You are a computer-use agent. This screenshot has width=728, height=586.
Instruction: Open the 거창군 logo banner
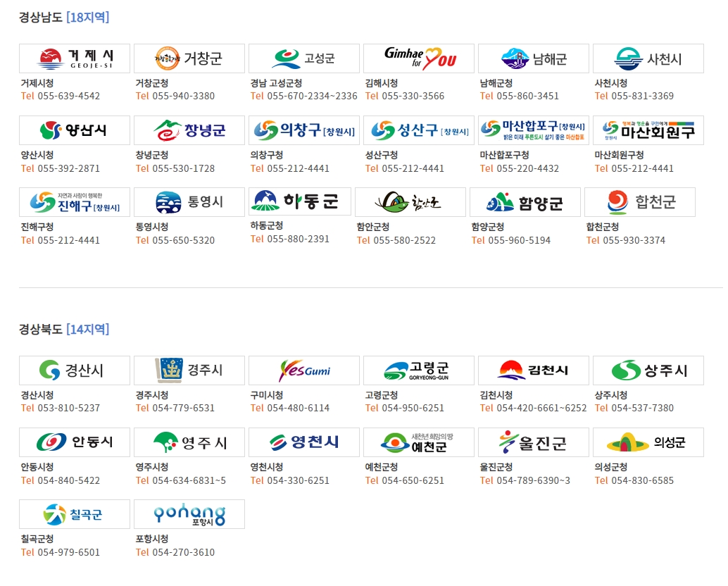click(189, 58)
